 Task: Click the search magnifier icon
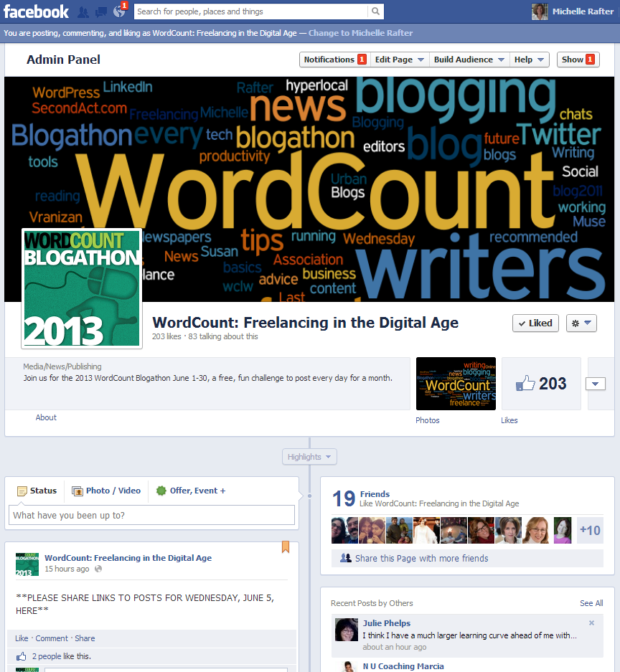(375, 11)
